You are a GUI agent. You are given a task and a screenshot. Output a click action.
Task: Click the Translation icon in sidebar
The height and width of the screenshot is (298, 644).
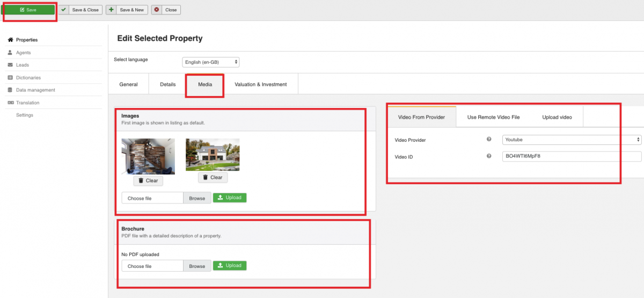[x=10, y=103]
